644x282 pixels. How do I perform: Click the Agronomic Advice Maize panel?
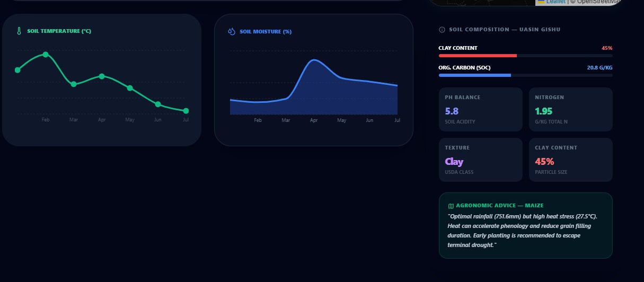coord(526,225)
